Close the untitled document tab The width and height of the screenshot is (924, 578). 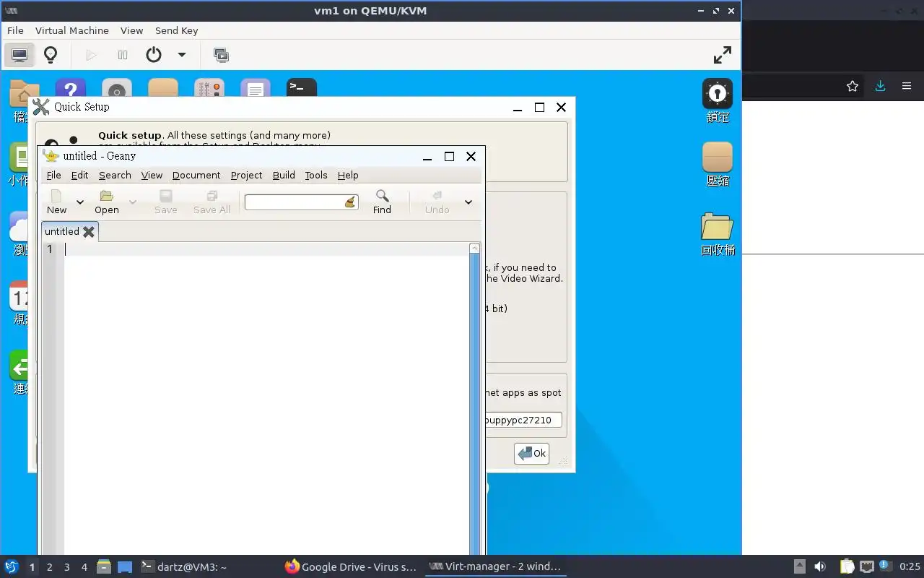(x=89, y=232)
